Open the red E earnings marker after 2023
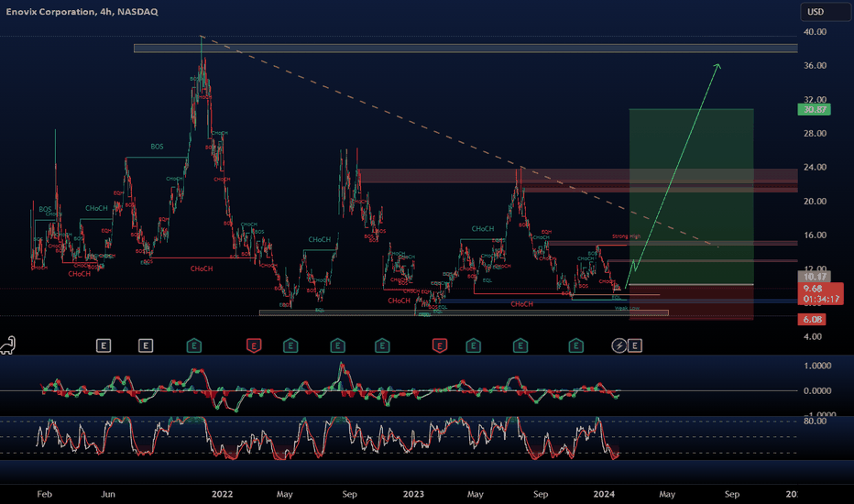Screen dimensions: 854x504 pyautogui.click(x=440, y=345)
